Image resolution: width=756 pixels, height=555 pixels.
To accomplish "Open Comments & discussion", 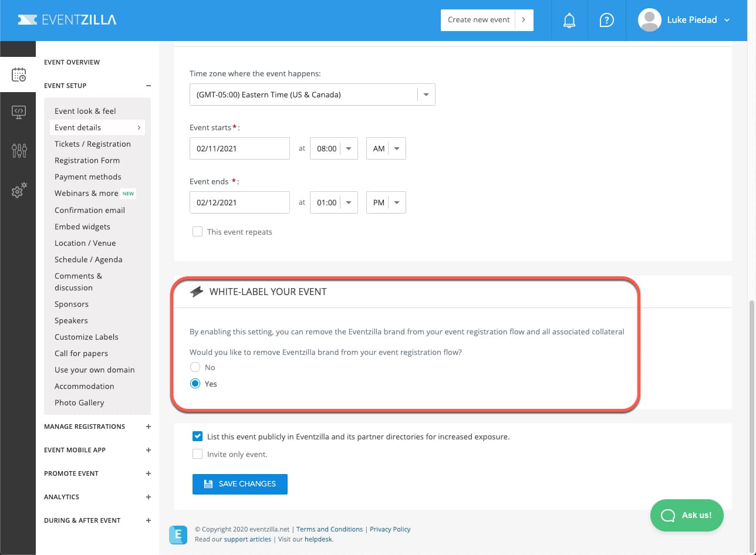I will click(x=78, y=282).
